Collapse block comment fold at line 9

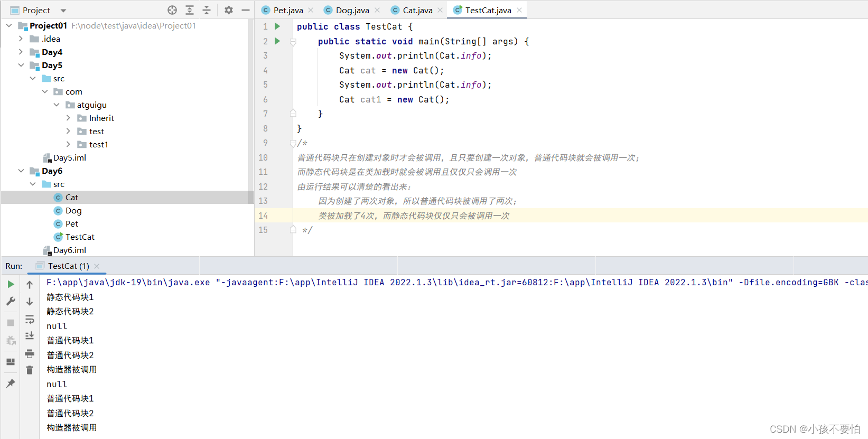(x=293, y=143)
